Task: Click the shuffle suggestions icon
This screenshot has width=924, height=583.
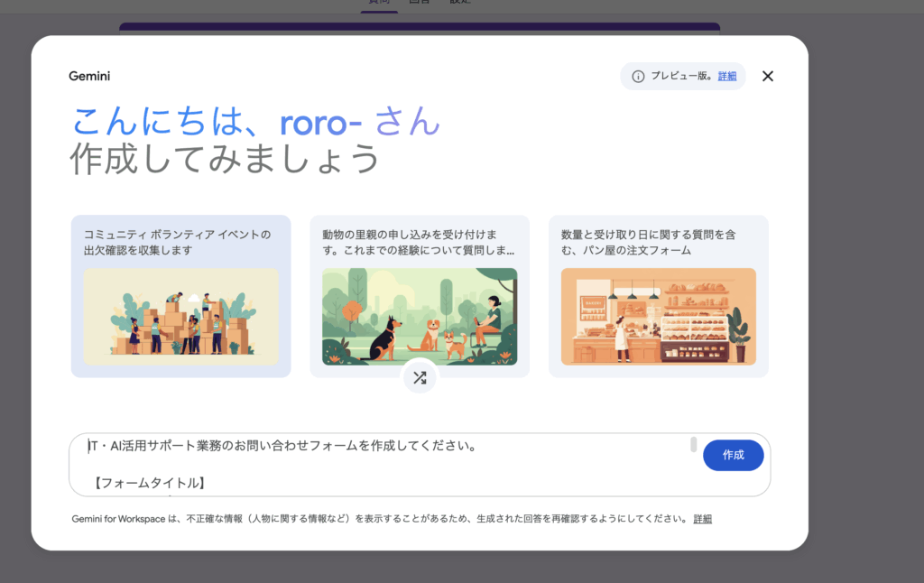Action: point(420,377)
